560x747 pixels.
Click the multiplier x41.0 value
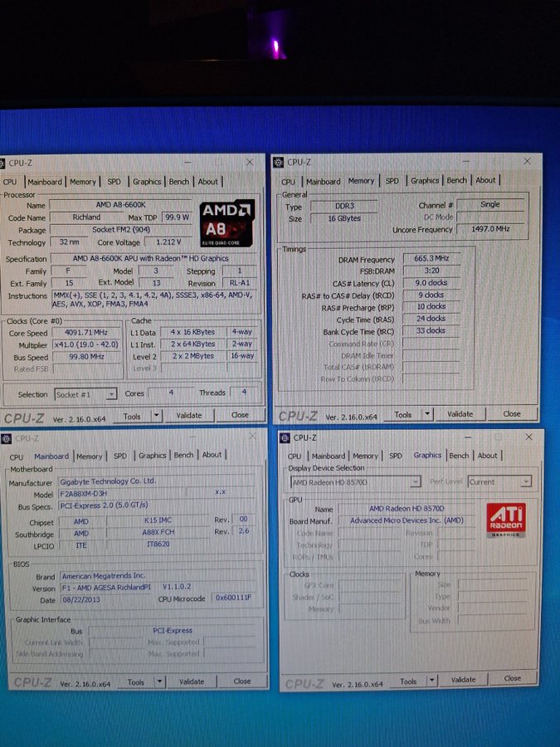86,344
